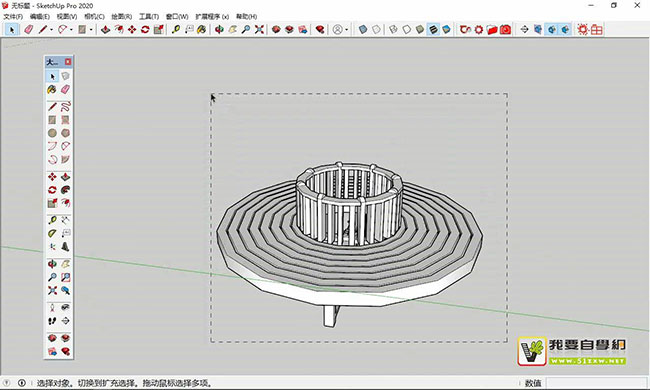Expand the Arc tool dropdown arrow

click(71, 30)
